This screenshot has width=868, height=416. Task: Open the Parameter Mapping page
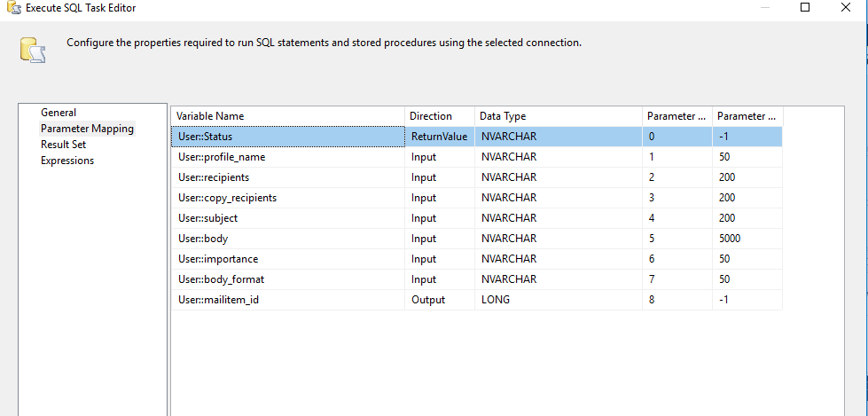[87, 129]
